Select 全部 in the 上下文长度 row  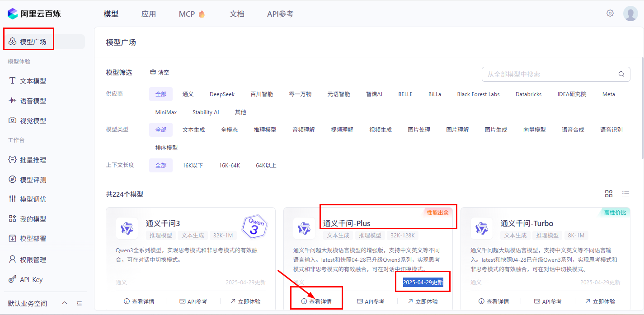tap(161, 166)
